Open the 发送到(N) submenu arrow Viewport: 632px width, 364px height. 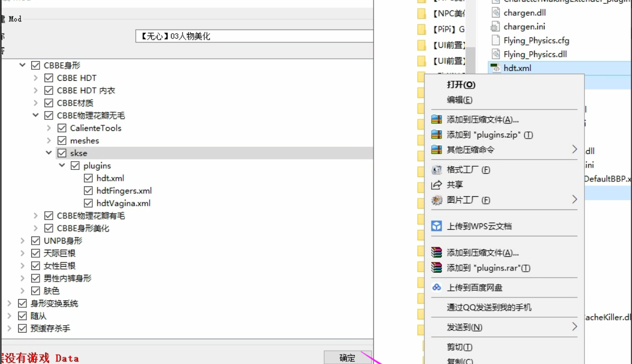point(574,327)
